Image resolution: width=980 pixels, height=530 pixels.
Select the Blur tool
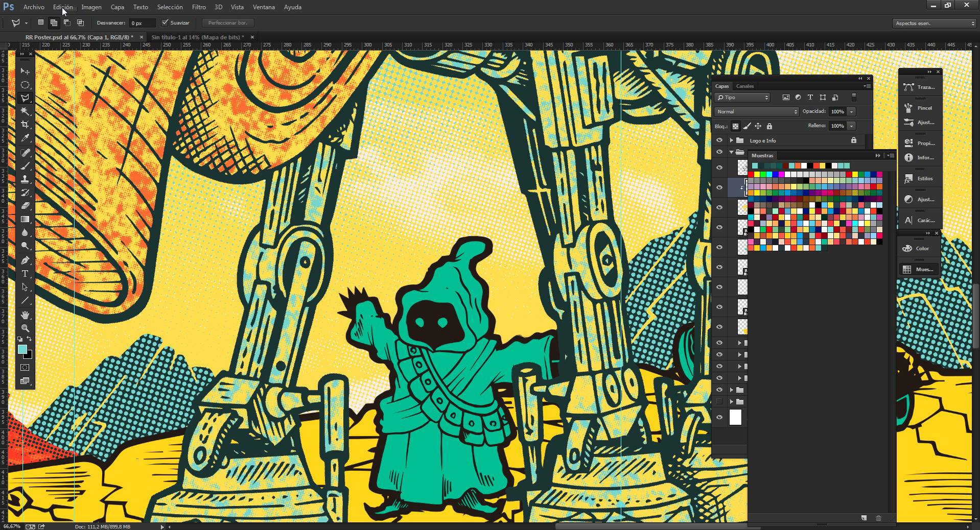click(25, 232)
